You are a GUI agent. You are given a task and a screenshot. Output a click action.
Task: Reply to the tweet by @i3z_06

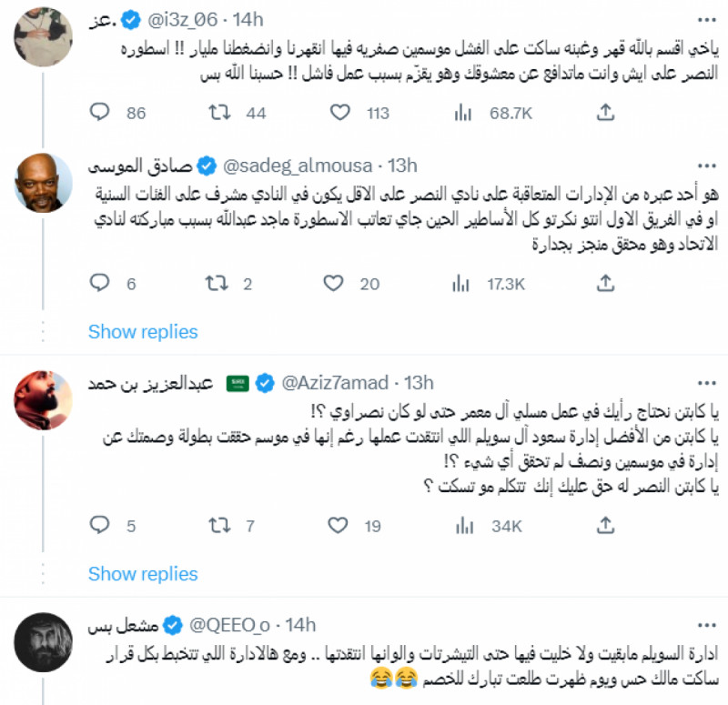tap(98, 113)
